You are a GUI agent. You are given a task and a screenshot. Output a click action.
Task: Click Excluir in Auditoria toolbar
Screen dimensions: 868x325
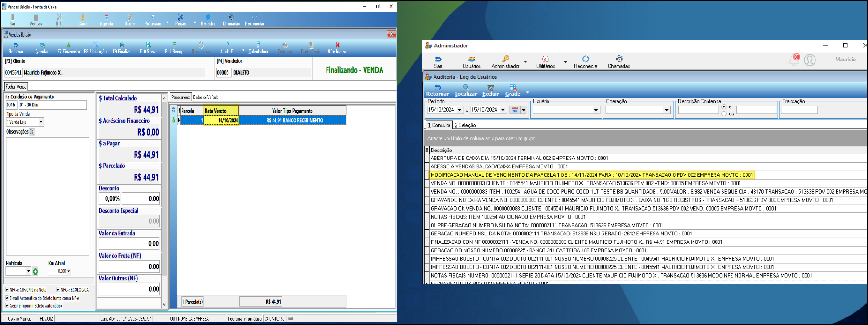pos(491,91)
